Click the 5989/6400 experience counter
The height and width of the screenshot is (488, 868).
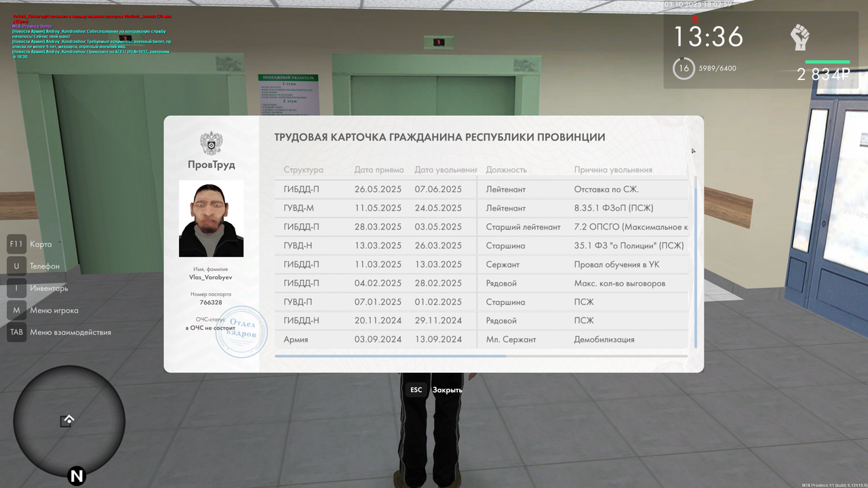tap(717, 68)
